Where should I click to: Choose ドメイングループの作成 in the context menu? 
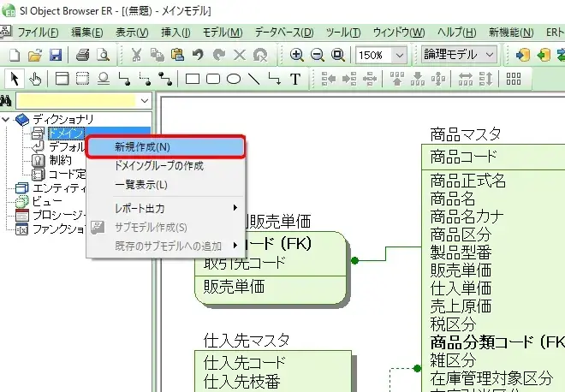(x=165, y=166)
